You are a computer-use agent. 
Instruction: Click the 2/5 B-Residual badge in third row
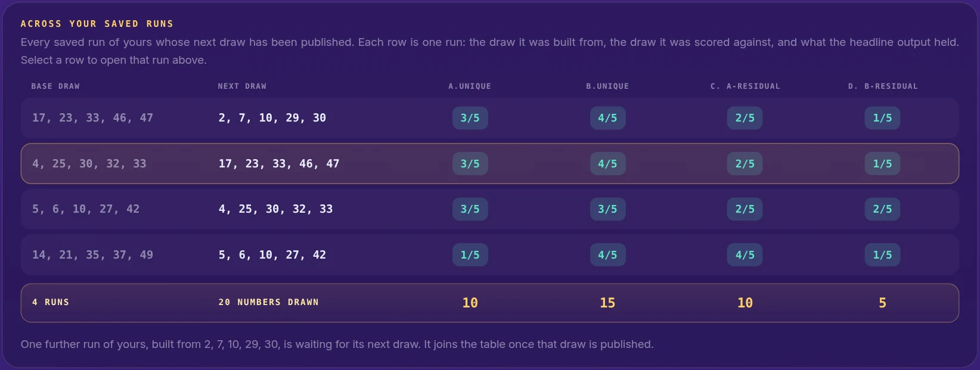pyautogui.click(x=882, y=209)
